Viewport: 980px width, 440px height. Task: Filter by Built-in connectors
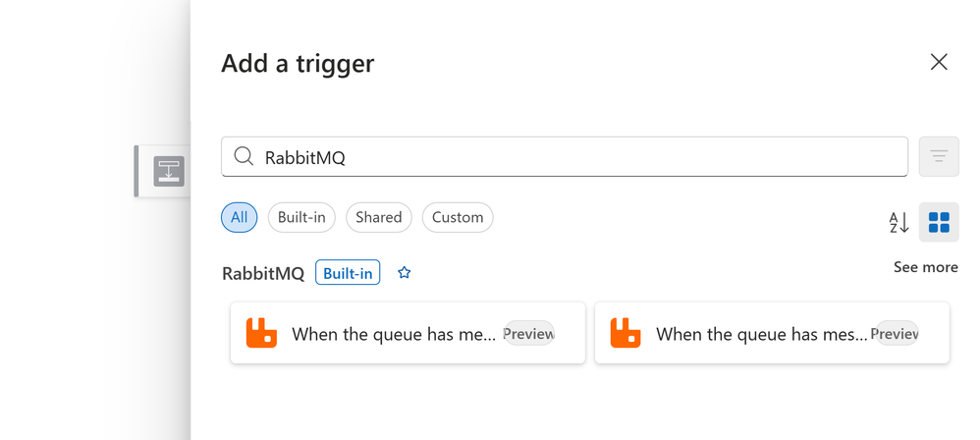[x=301, y=217]
